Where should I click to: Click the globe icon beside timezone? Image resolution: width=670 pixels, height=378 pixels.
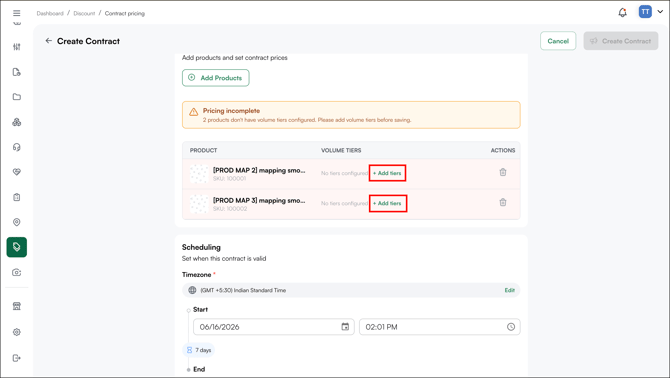click(x=192, y=290)
